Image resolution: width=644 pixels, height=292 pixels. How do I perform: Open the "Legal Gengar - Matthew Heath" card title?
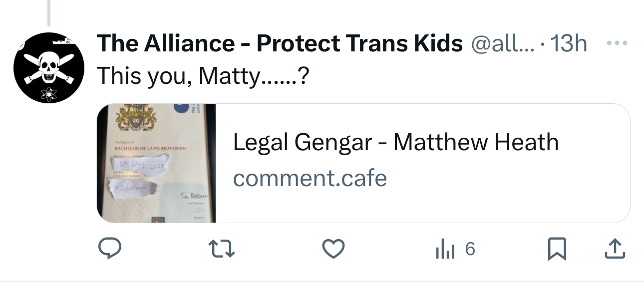coord(395,143)
